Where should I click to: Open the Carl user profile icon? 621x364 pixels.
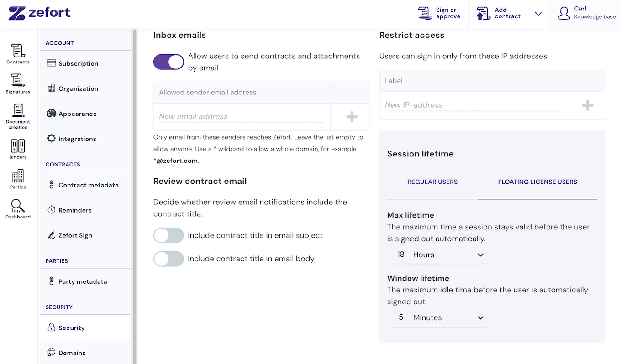pyautogui.click(x=564, y=13)
